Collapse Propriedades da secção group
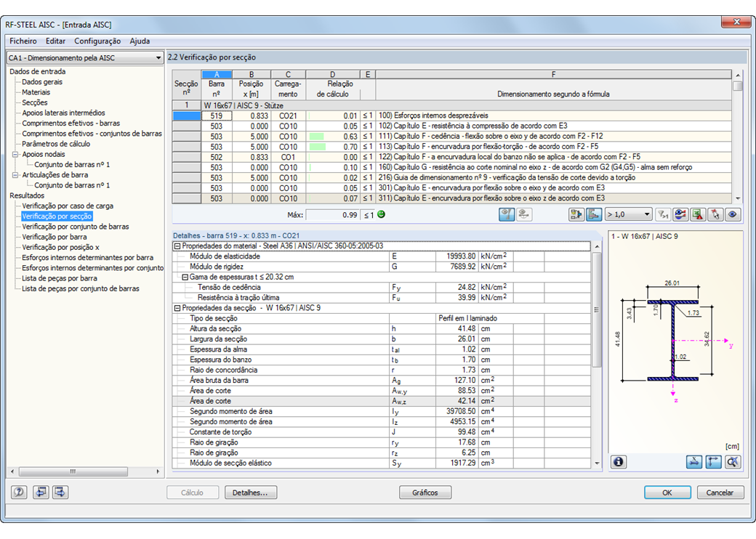Viewport: 756px width, 539px height. click(177, 308)
